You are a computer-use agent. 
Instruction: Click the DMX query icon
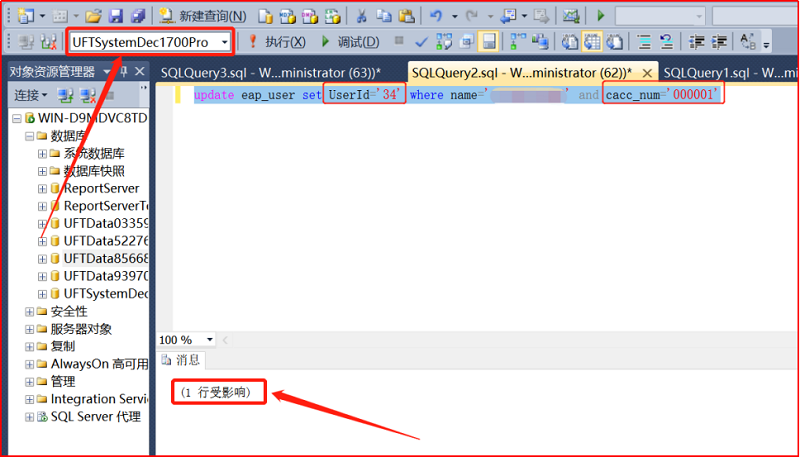pyautogui.click(x=310, y=16)
